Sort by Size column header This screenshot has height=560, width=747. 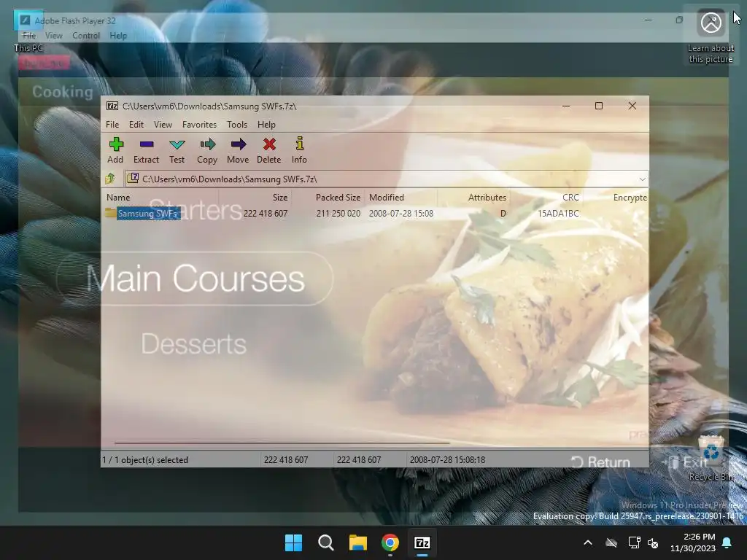pyautogui.click(x=255, y=197)
